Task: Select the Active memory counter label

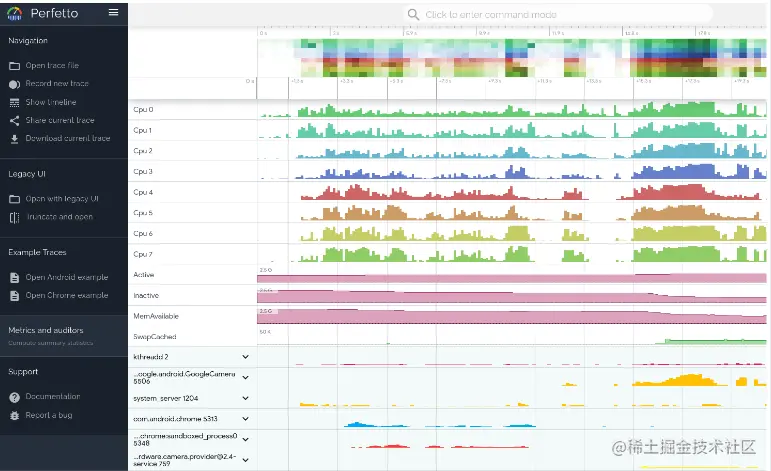Action: tap(144, 275)
